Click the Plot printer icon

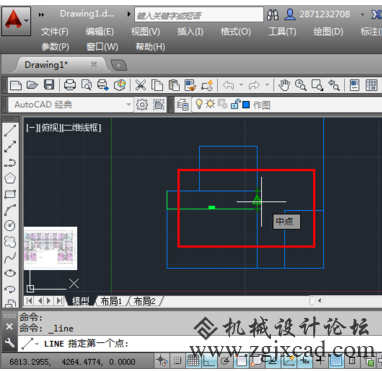(70, 85)
